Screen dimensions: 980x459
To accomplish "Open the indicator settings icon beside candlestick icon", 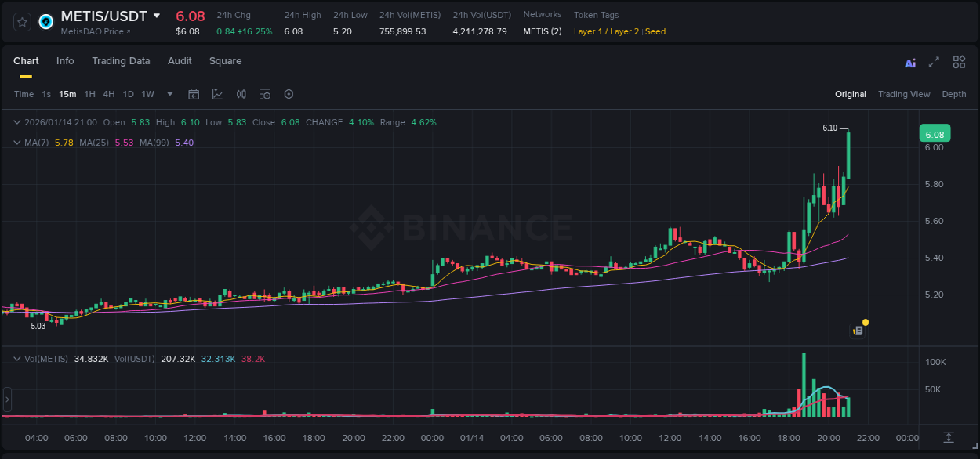I will 265,94.
